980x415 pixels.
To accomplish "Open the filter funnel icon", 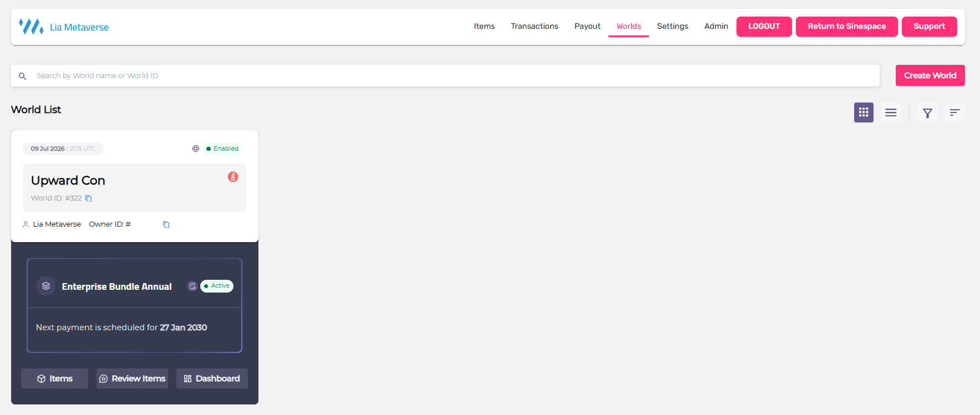I will pos(927,113).
